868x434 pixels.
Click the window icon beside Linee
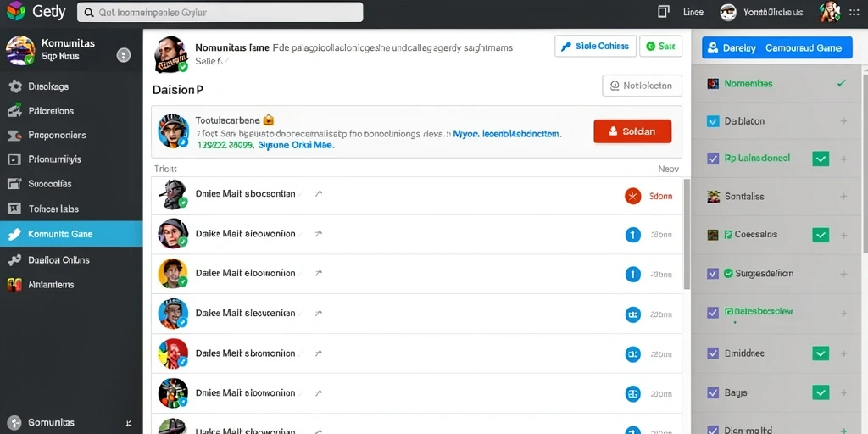[x=663, y=12]
